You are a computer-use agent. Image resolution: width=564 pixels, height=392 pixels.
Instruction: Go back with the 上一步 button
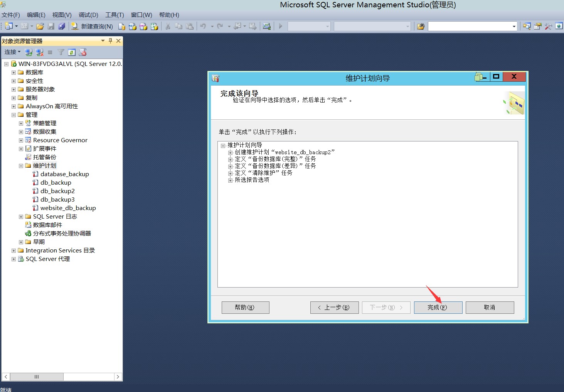click(x=334, y=307)
